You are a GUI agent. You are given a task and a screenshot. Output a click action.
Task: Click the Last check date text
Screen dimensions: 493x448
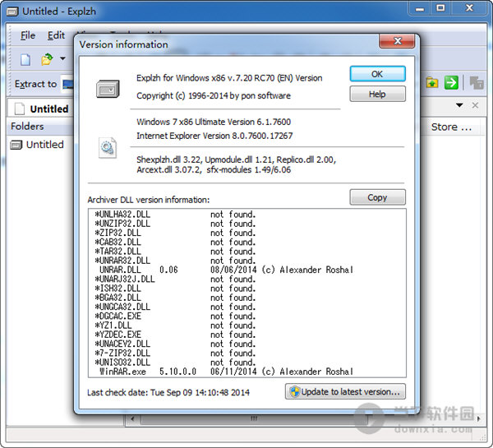tap(168, 392)
